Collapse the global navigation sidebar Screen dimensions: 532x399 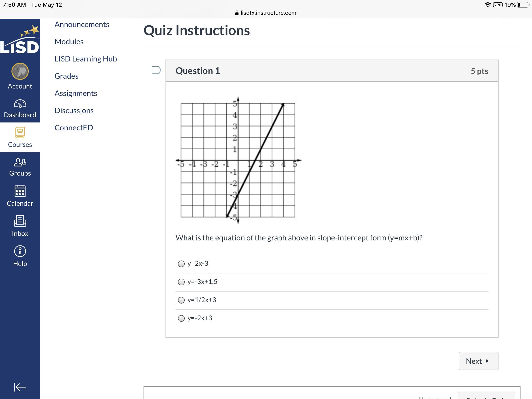tap(20, 387)
